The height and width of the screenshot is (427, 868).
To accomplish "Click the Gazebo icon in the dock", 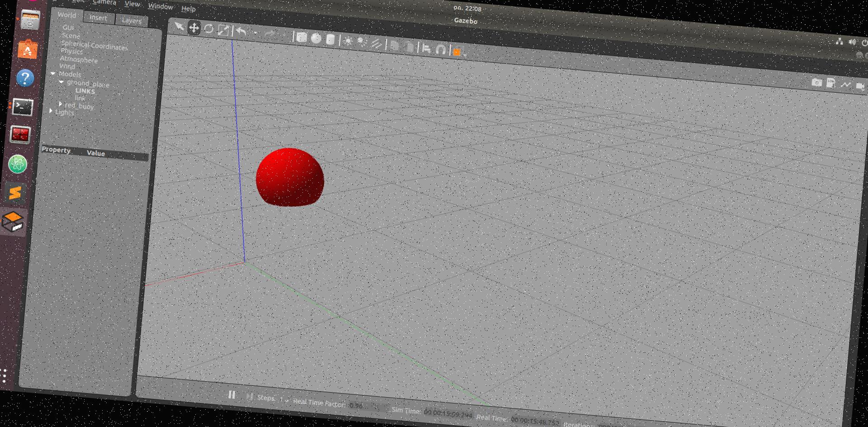I will [x=13, y=221].
